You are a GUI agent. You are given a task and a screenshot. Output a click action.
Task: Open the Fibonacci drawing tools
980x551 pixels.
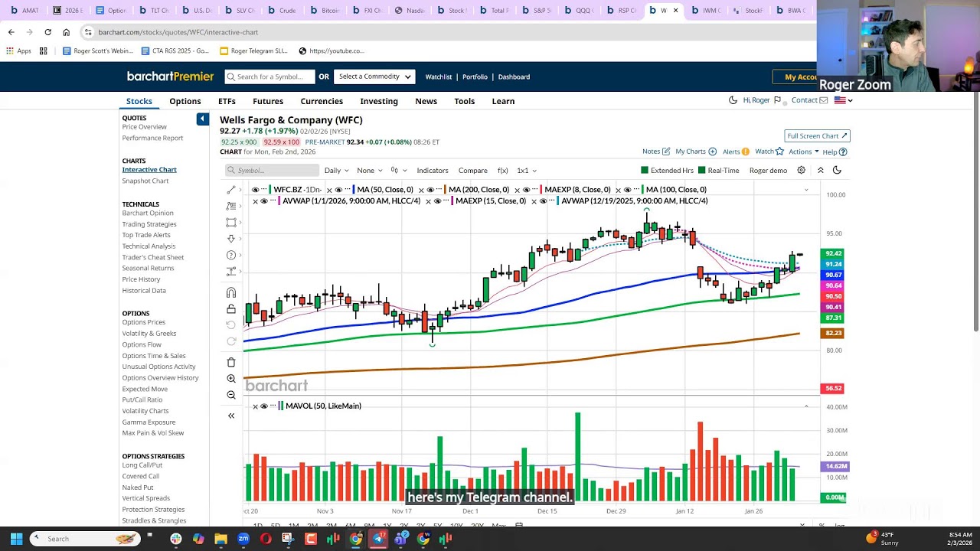[x=231, y=206]
